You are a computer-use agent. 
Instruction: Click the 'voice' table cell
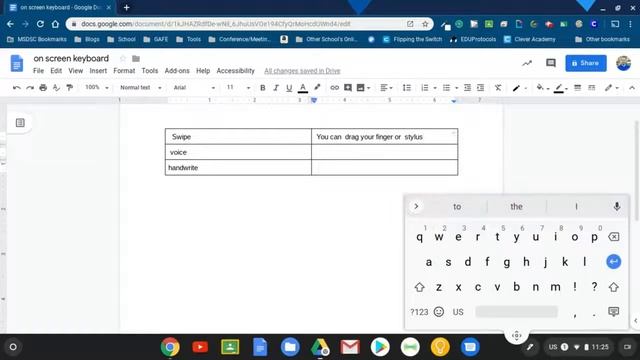pyautogui.click(x=238, y=152)
